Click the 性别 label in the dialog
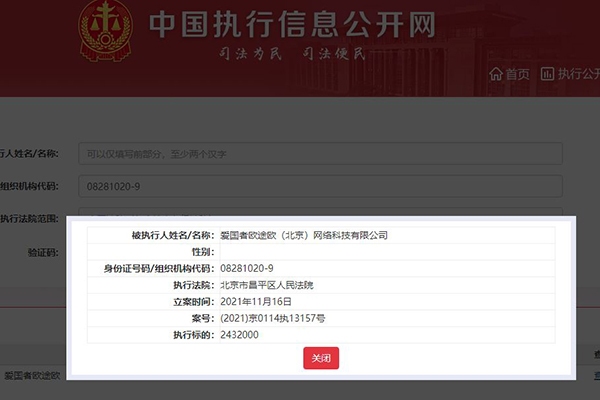The image size is (600, 400). [x=203, y=252]
